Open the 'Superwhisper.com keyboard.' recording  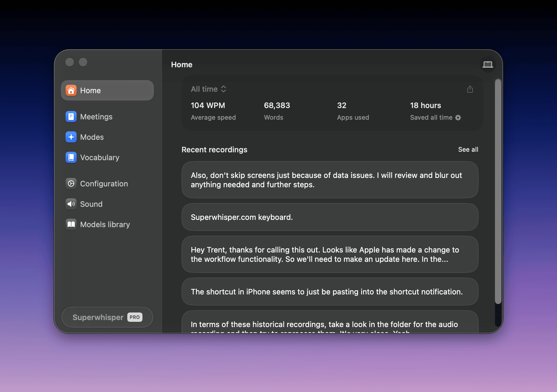coord(330,217)
